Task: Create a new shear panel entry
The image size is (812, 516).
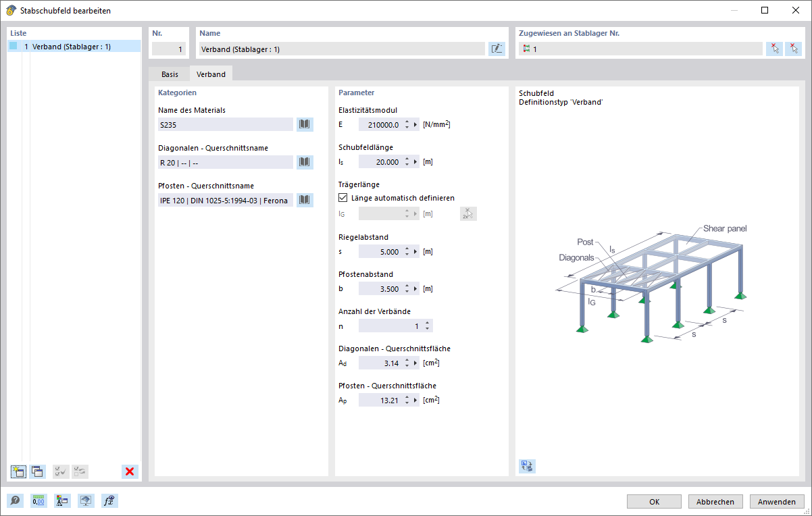Action: pos(18,471)
